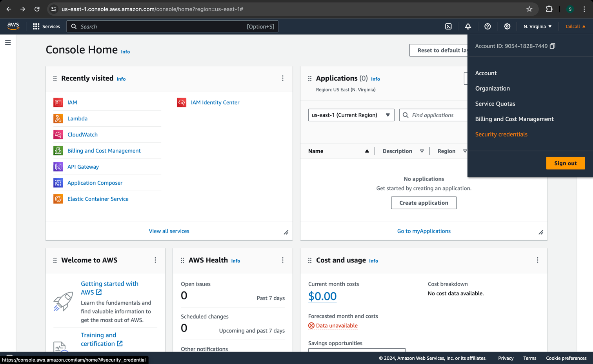Open the View all services link
Image resolution: width=593 pixels, height=364 pixels.
point(169,231)
